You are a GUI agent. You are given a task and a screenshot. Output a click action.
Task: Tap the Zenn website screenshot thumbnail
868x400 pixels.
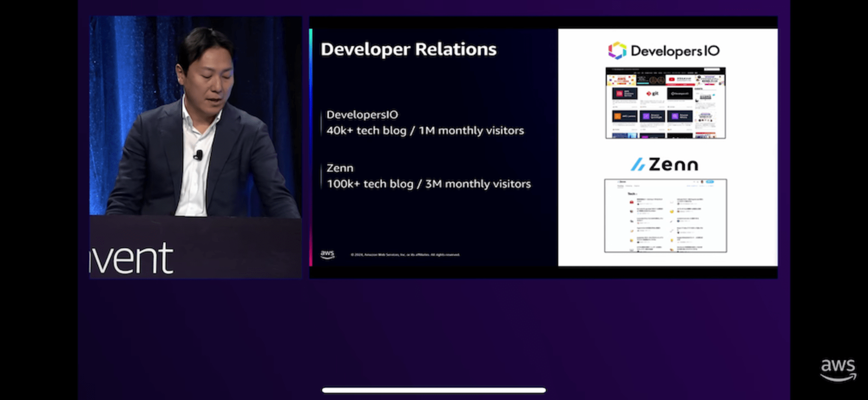click(665, 216)
